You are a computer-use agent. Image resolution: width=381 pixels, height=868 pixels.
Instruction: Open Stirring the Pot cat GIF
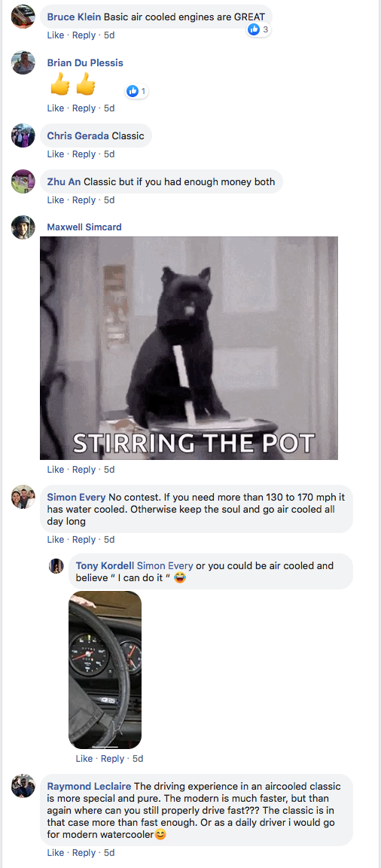tap(189, 349)
